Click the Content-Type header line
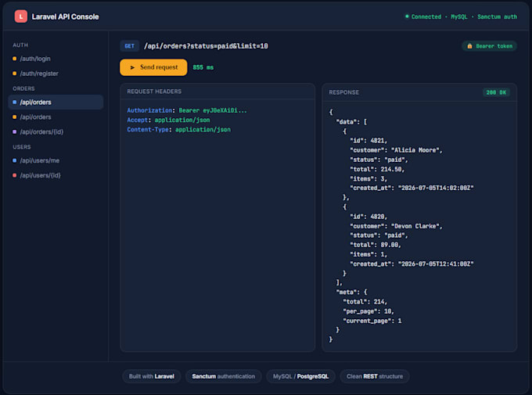 click(x=179, y=129)
